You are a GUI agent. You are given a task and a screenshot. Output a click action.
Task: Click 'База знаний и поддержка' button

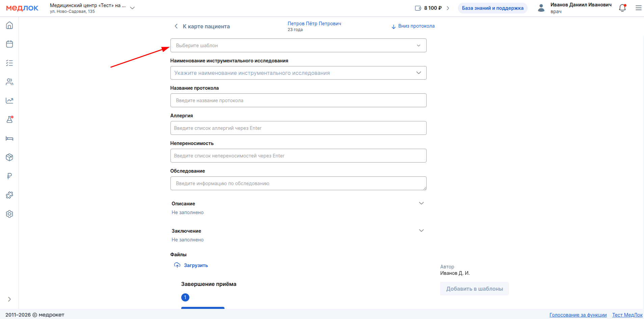pyautogui.click(x=492, y=8)
